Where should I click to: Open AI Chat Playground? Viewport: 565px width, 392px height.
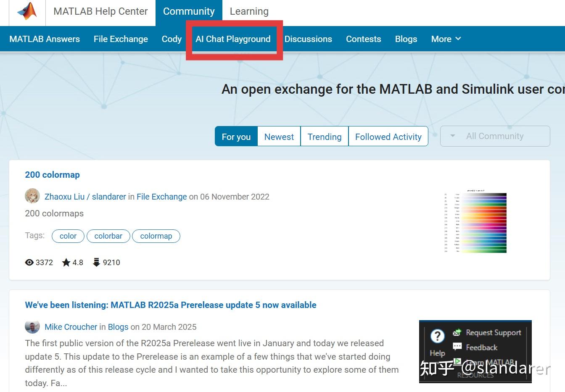coord(233,39)
